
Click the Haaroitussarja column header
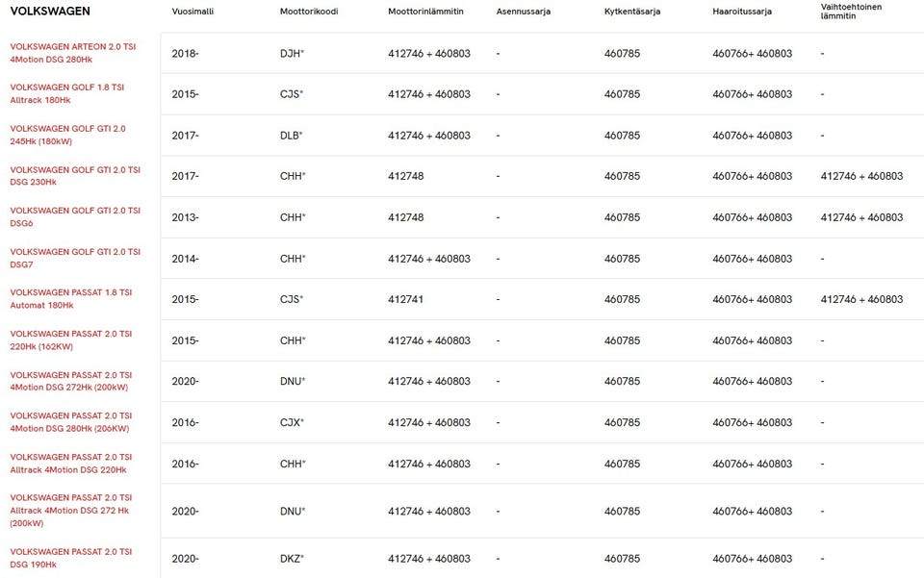coord(742,12)
